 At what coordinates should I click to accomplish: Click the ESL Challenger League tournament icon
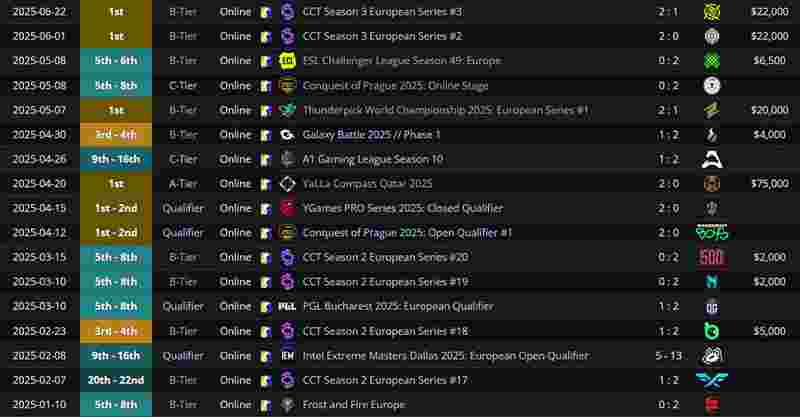(288, 61)
